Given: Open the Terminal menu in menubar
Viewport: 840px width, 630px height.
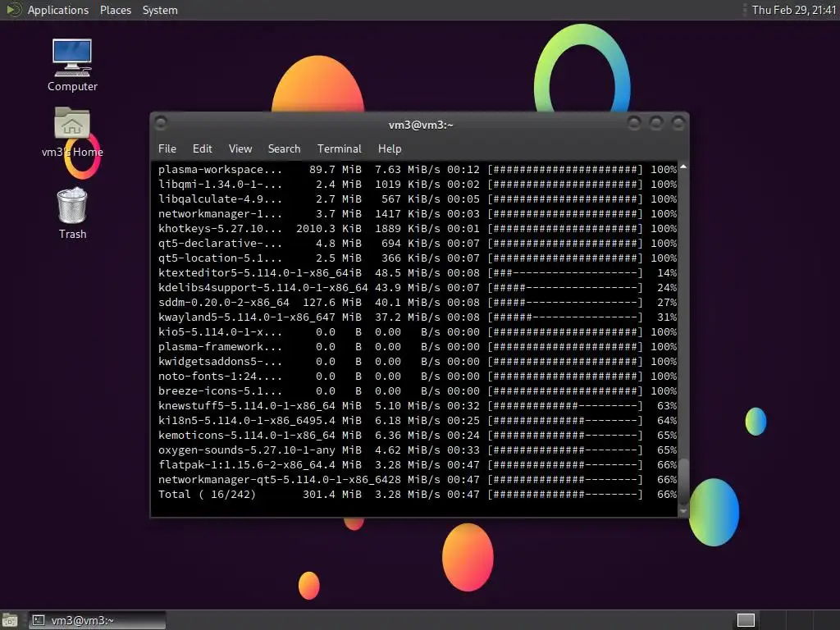Looking at the screenshot, I should (x=339, y=148).
